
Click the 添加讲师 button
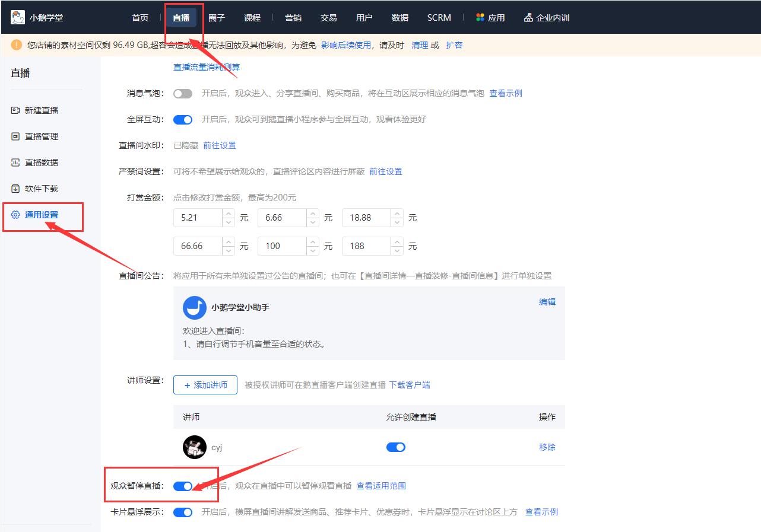click(x=205, y=384)
